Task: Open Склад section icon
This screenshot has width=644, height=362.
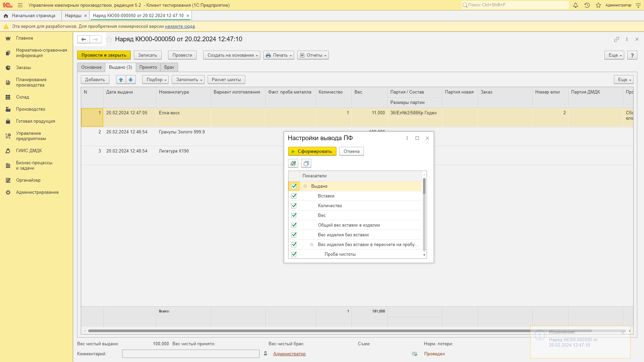Action: pyautogui.click(x=8, y=97)
